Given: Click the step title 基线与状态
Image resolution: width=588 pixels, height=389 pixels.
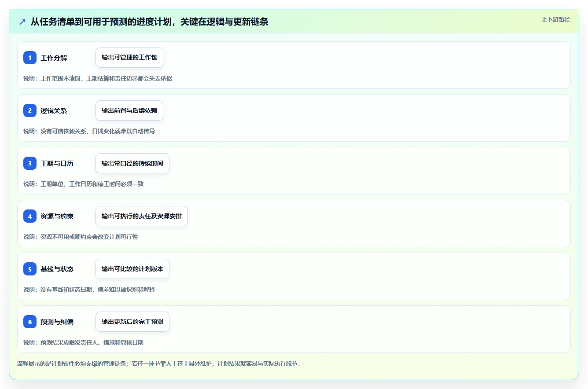Looking at the screenshot, I should (57, 269).
